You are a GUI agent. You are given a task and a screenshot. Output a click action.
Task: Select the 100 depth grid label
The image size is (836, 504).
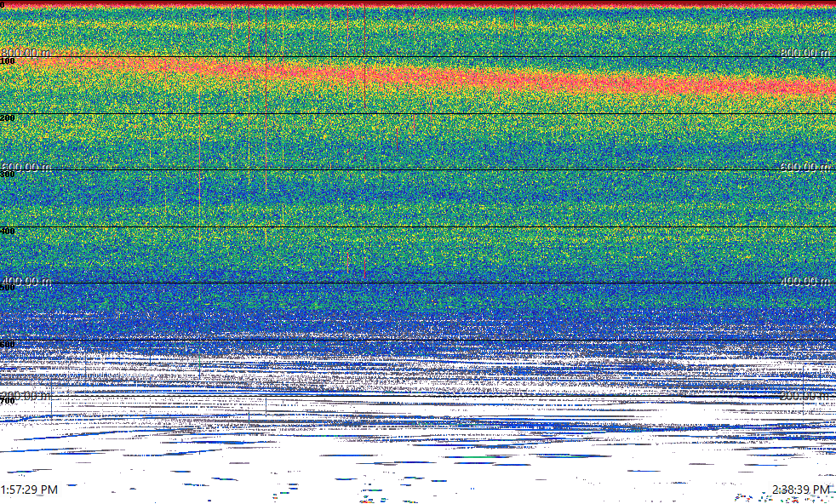[x=8, y=61]
